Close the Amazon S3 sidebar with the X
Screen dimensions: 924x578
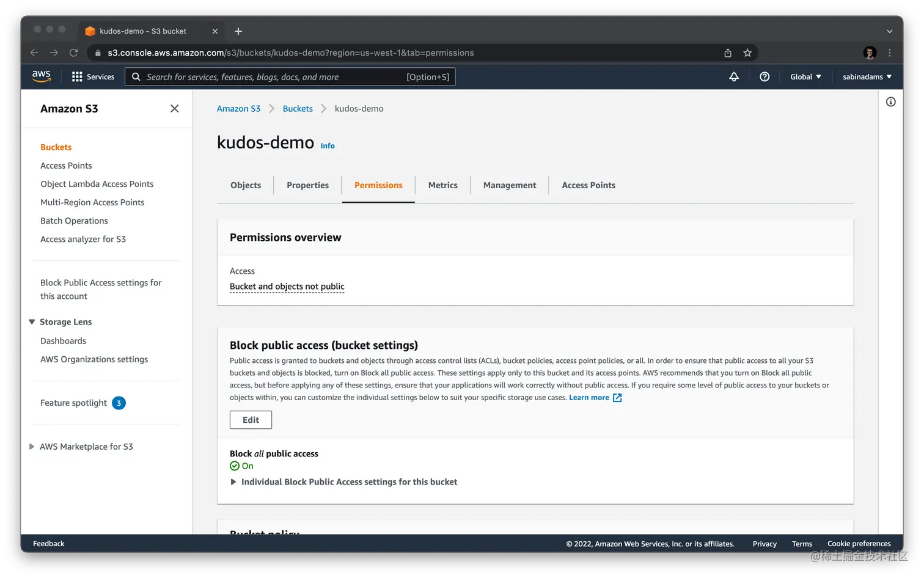[x=174, y=108]
